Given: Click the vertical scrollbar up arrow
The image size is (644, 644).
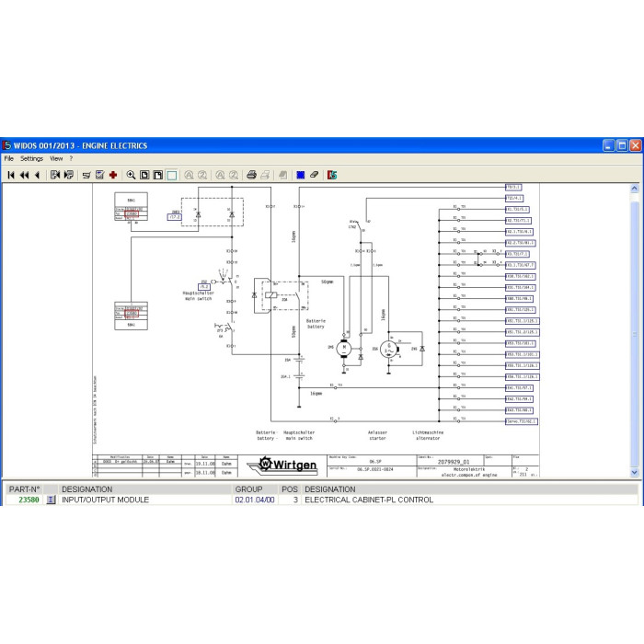Looking at the screenshot, I should click(x=635, y=189).
